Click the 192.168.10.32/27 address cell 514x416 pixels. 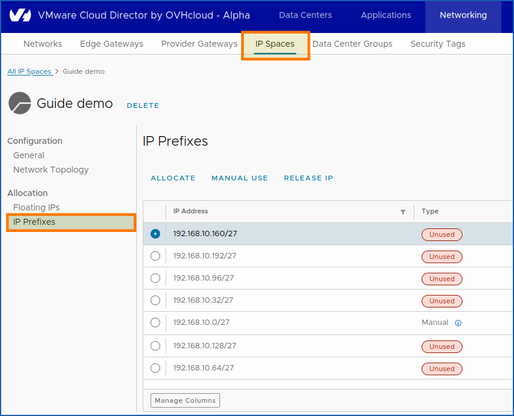pos(203,300)
